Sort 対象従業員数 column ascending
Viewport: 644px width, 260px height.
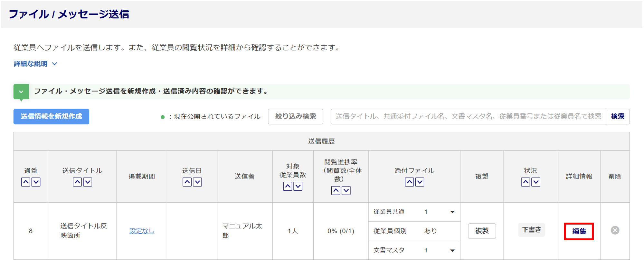(288, 186)
